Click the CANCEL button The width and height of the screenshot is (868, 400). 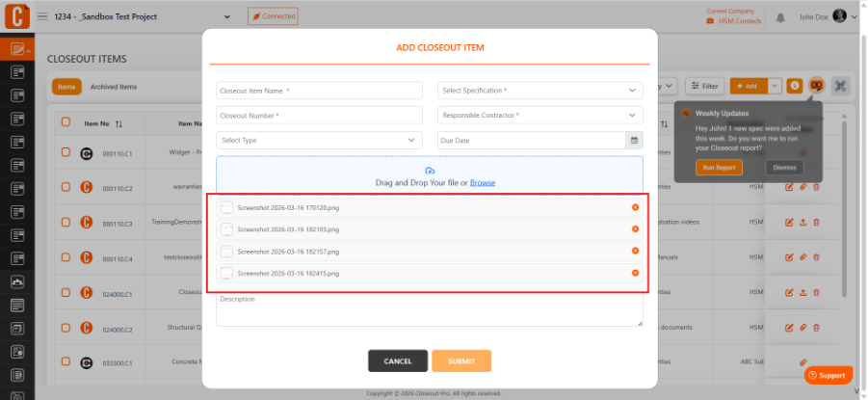[x=398, y=361]
